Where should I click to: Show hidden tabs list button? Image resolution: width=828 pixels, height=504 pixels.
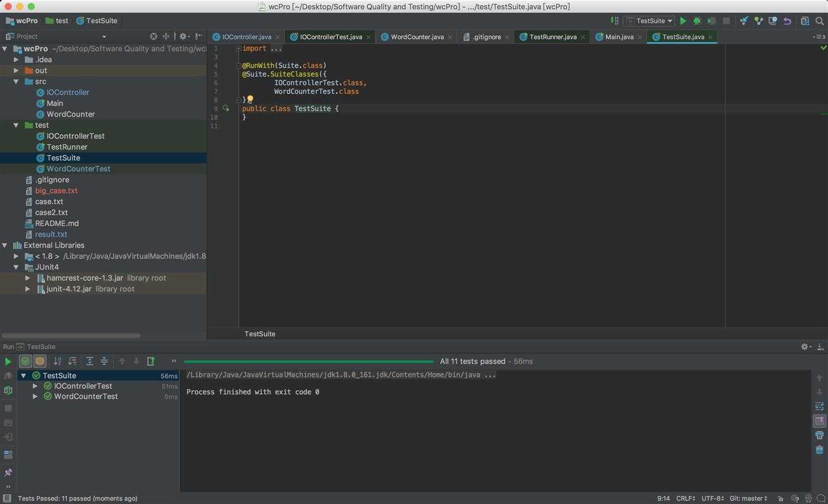819,37
